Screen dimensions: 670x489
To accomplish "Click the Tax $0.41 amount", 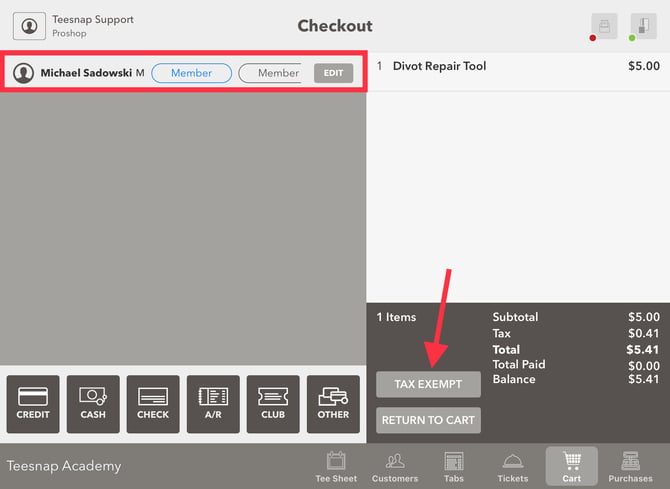I will coord(644,333).
